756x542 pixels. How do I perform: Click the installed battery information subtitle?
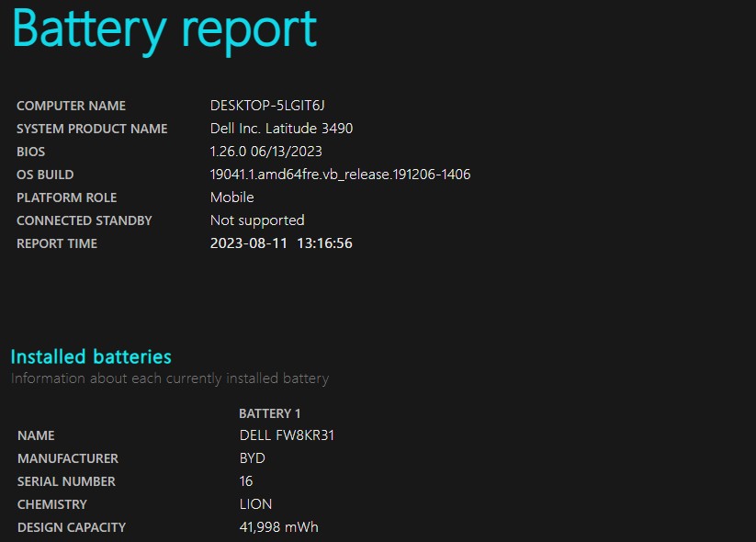pyautogui.click(x=169, y=378)
